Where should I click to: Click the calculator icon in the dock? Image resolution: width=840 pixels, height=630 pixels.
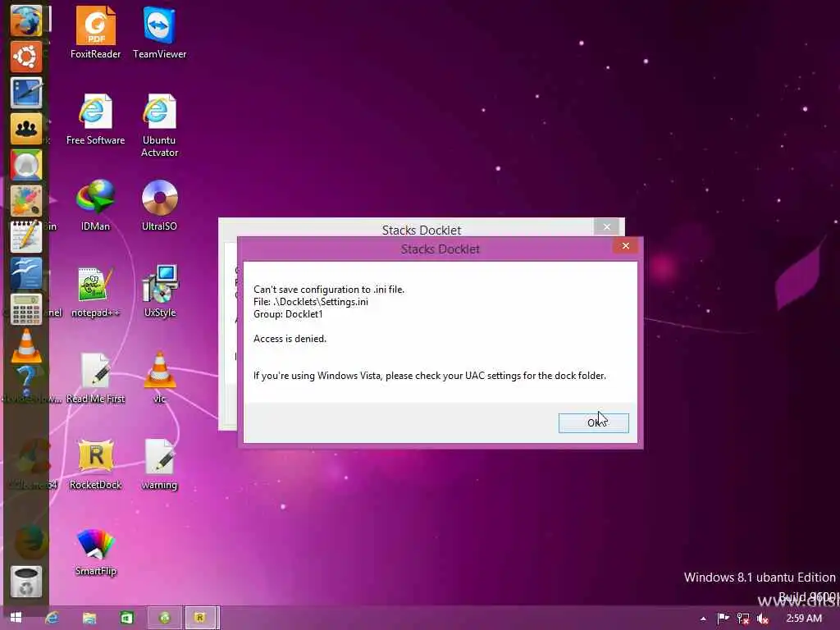click(25, 309)
